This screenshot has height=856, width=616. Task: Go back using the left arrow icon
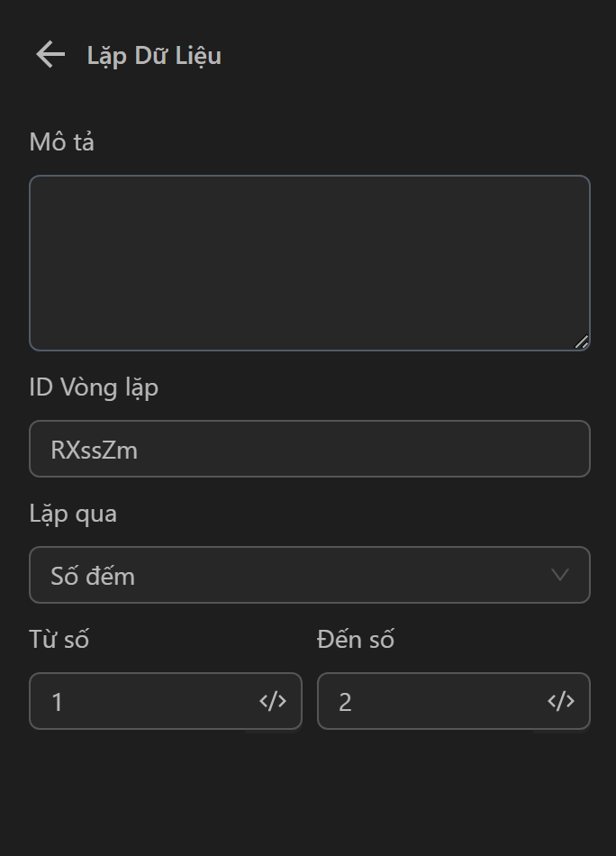coord(50,55)
